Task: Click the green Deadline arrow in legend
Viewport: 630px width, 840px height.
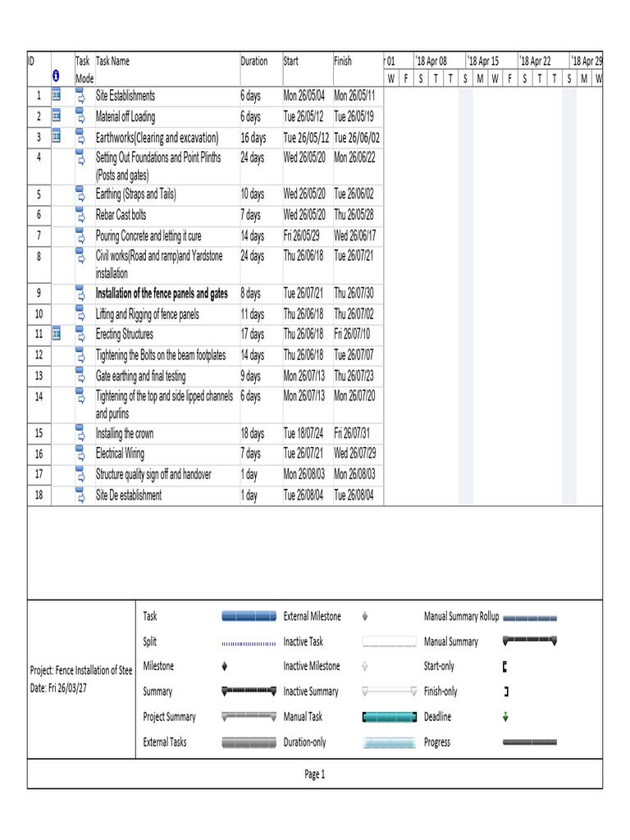Action: pyautogui.click(x=505, y=717)
